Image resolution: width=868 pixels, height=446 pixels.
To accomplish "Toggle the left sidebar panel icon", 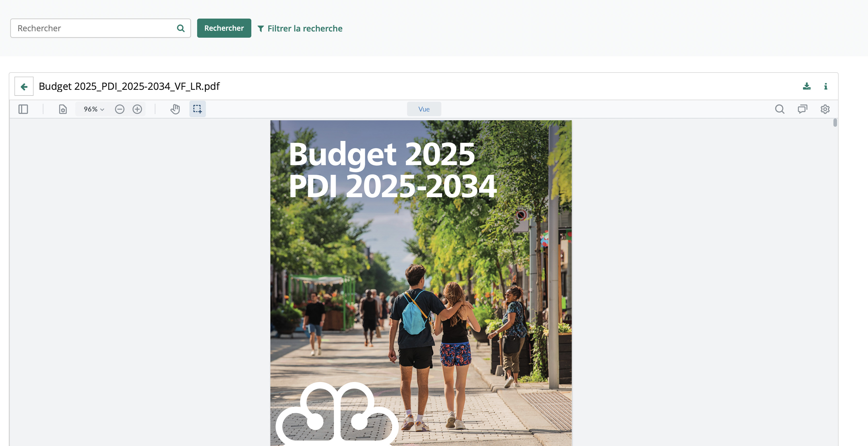I will coord(23,109).
